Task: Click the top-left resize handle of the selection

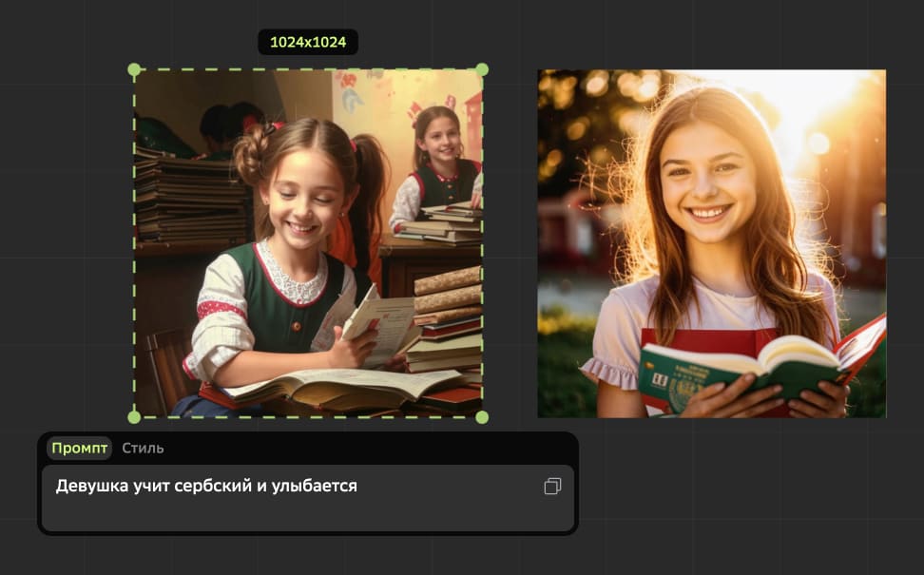Action: tap(134, 69)
